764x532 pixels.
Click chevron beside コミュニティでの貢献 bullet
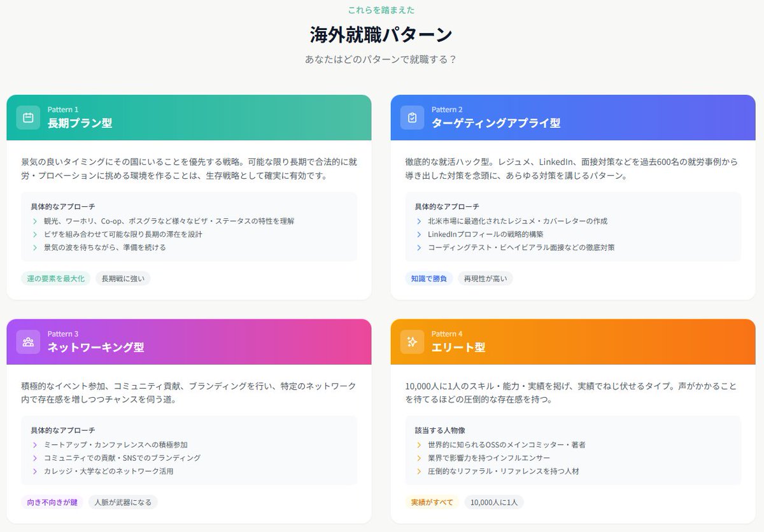[x=35, y=458]
